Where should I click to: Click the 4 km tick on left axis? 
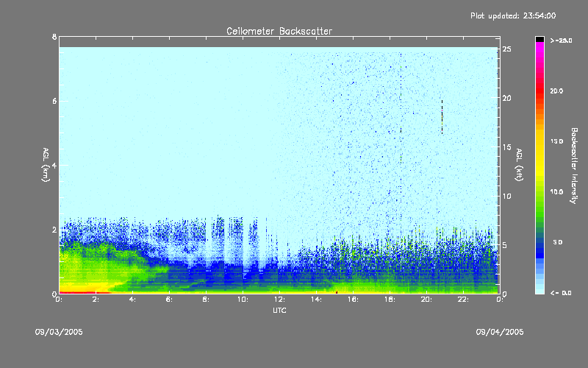[x=54, y=165]
